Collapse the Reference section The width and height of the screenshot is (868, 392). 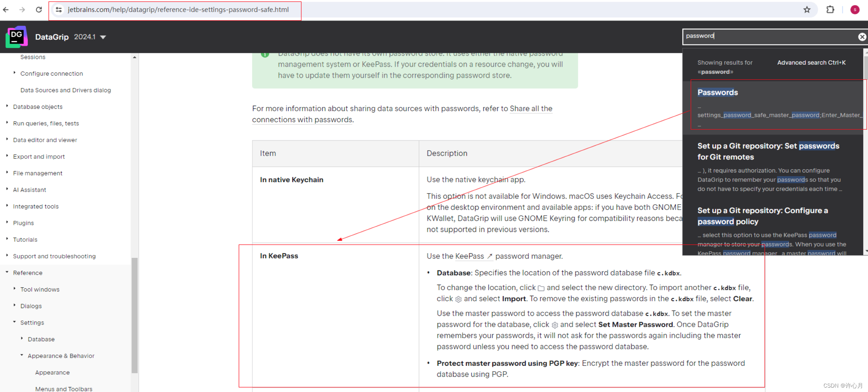27,273
